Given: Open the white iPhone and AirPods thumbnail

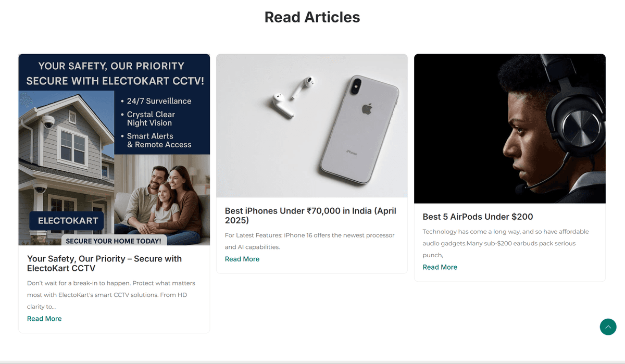Looking at the screenshot, I should coord(312,125).
